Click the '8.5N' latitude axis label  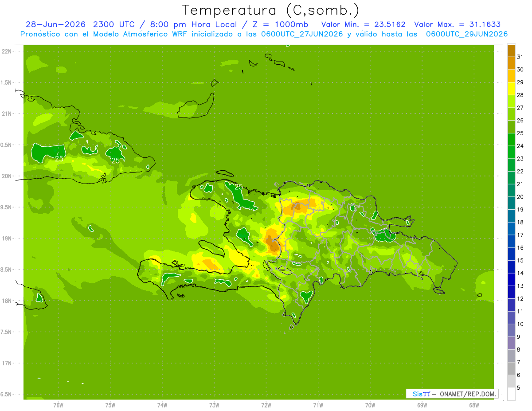point(7,270)
